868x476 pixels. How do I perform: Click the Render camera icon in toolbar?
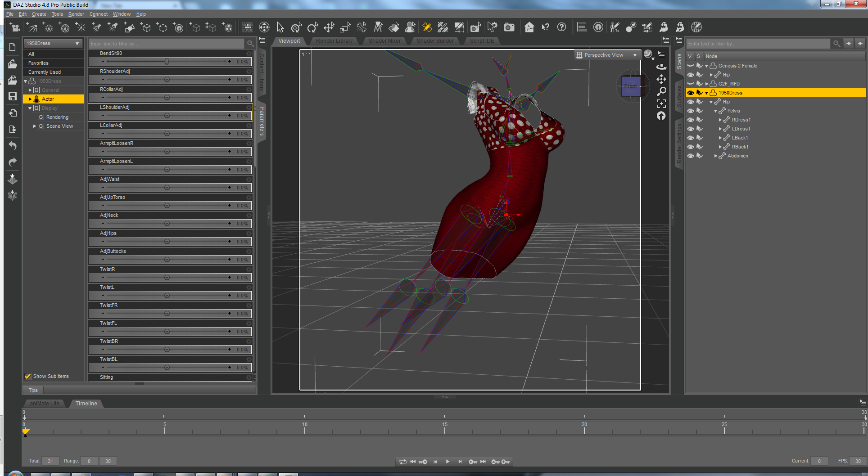(509, 27)
